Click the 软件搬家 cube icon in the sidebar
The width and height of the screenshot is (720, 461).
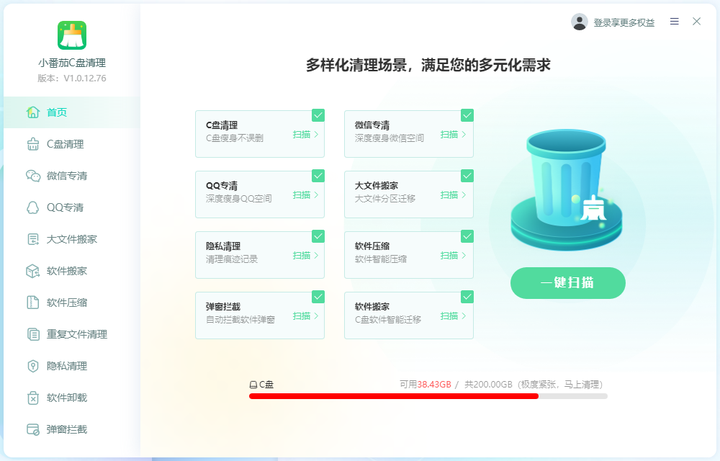click(33, 271)
